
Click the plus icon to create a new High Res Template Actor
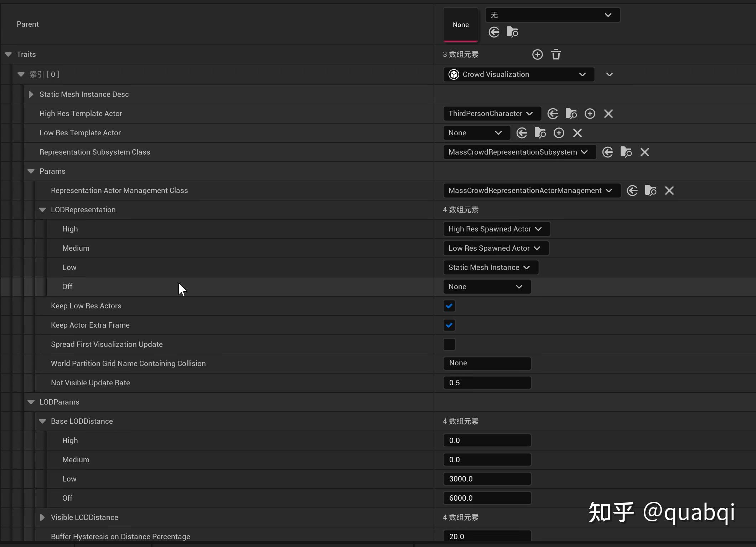(x=590, y=114)
